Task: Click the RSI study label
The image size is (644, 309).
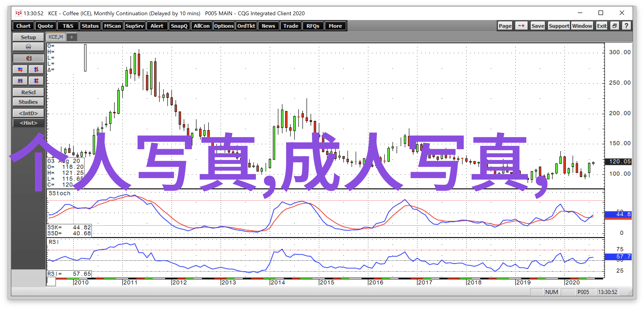Action: pos(54,242)
